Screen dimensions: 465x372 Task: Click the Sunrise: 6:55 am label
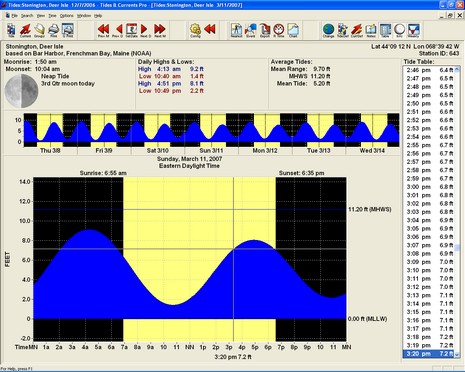(103, 173)
